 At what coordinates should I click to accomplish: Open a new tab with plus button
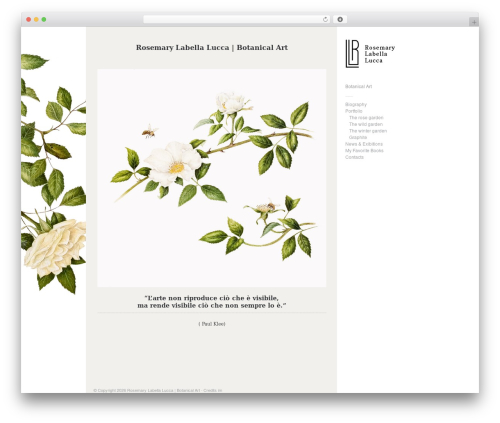[x=474, y=22]
